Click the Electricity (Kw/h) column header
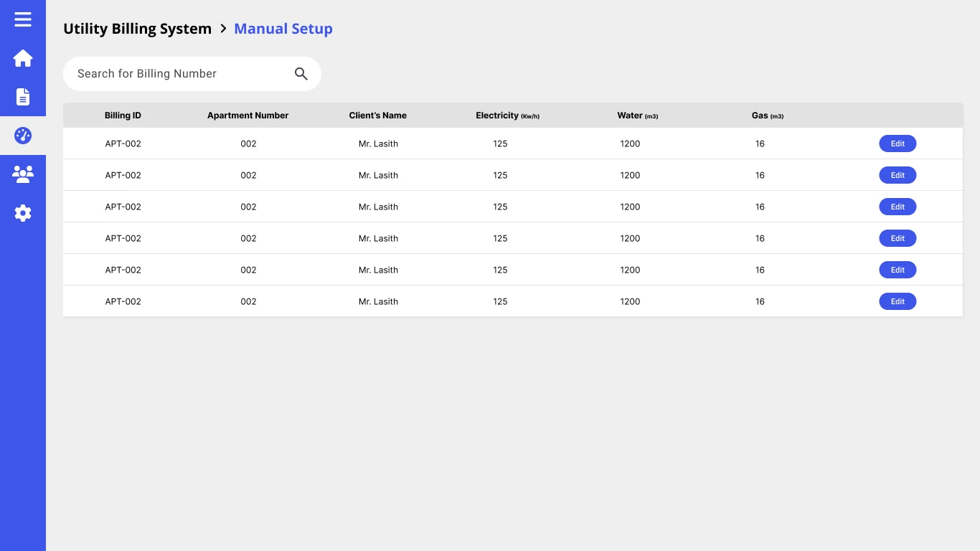Viewport: 980px width, 551px height. coord(508,116)
